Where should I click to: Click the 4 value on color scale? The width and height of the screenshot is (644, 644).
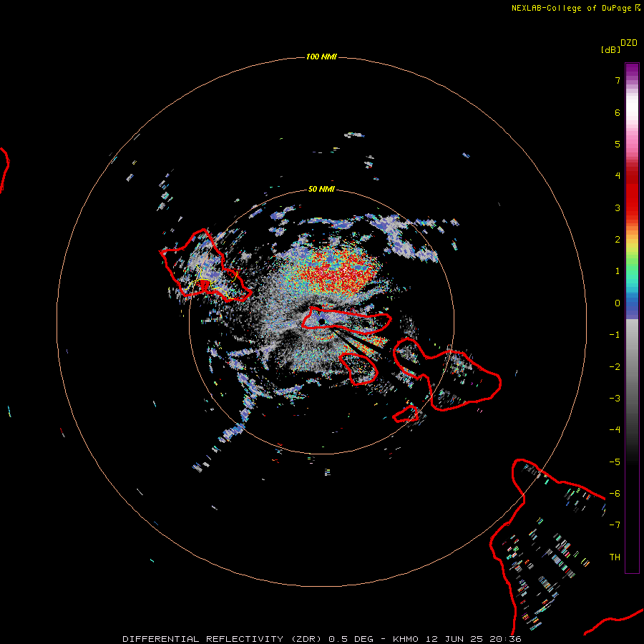618,176
